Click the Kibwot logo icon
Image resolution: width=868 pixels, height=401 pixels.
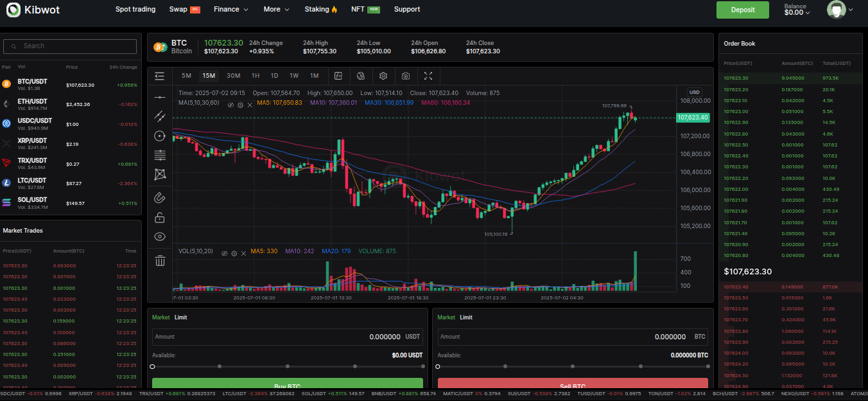13,10
